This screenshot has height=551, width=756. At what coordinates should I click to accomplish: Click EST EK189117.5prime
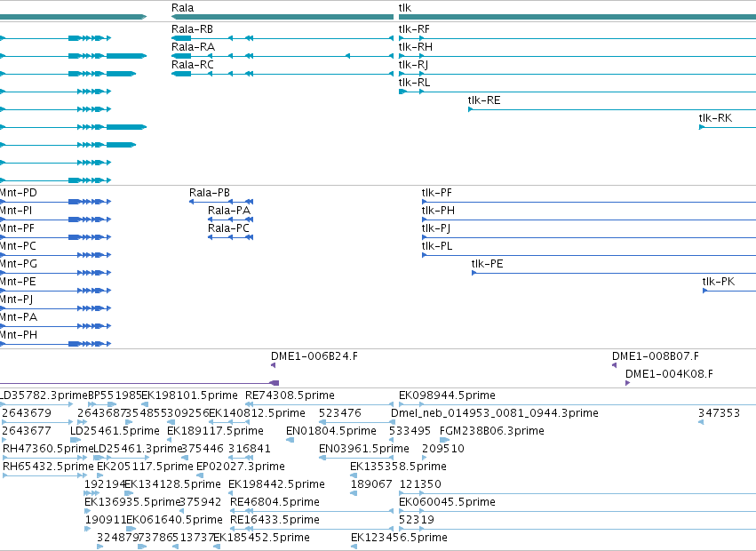click(x=216, y=431)
